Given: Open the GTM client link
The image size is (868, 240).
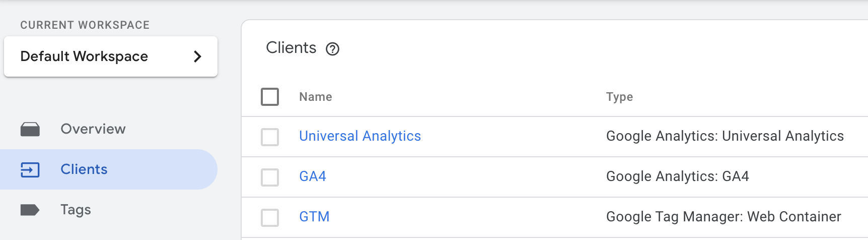Looking at the screenshot, I should (314, 217).
